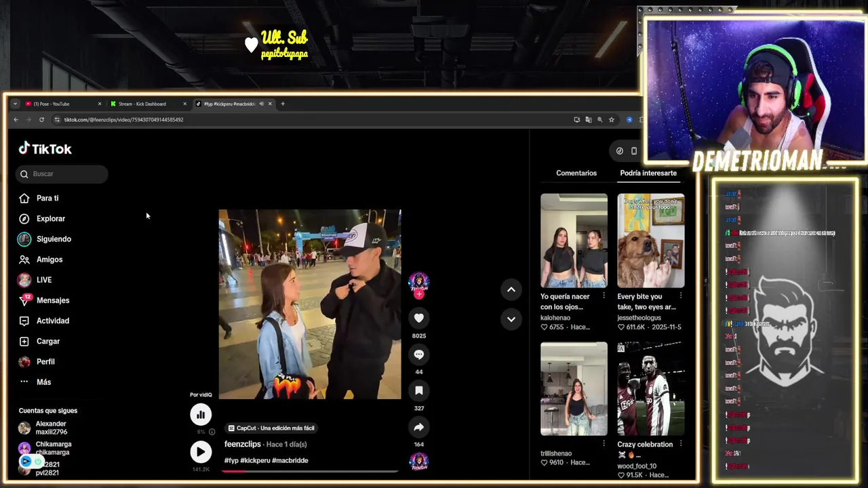Open vidIQ stats chart button

(x=201, y=415)
